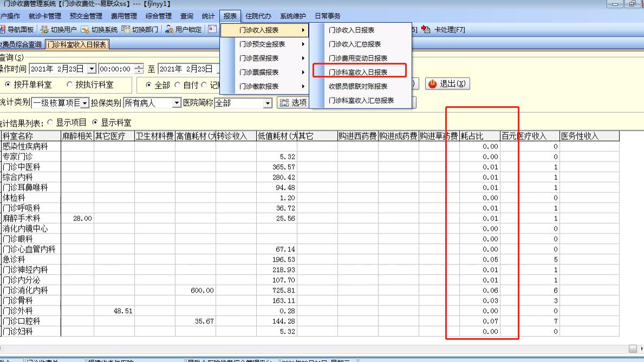Click the 切换系统 switch system icon
Image resolution: width=644 pixels, height=362 pixels.
85,30
